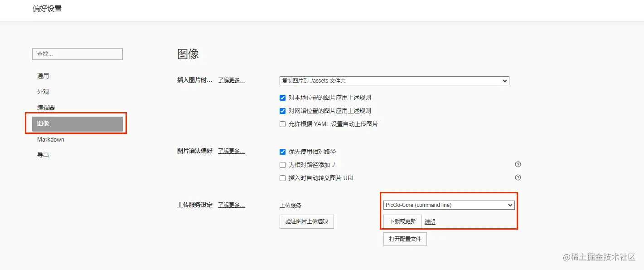Enable 为相对路径添加 ./ checkbox
The width and height of the screenshot is (644, 270).
tap(283, 165)
